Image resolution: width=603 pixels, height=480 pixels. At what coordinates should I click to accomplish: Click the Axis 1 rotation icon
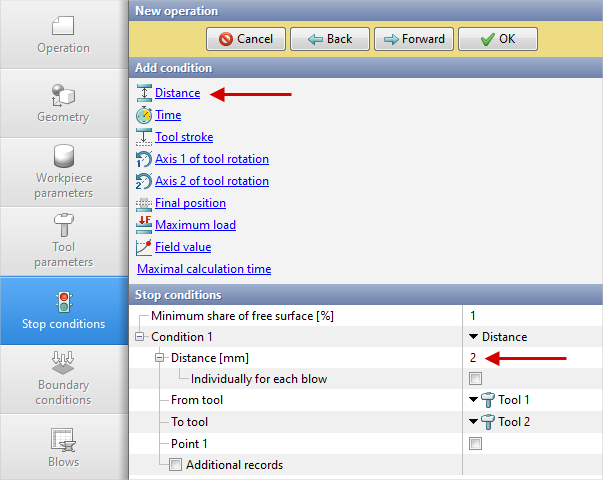144,159
